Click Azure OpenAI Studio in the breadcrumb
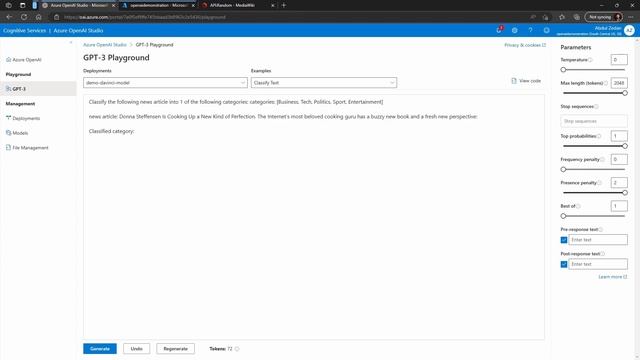 [x=105, y=45]
